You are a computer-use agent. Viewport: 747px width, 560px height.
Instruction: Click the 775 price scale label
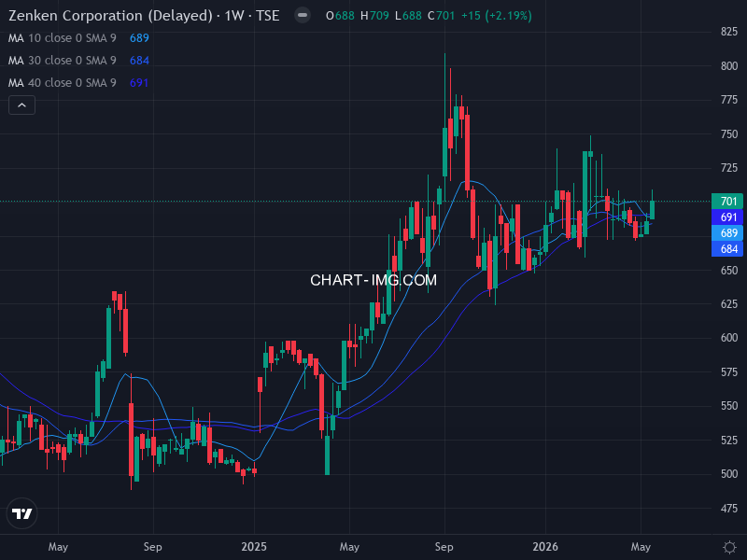coord(729,100)
